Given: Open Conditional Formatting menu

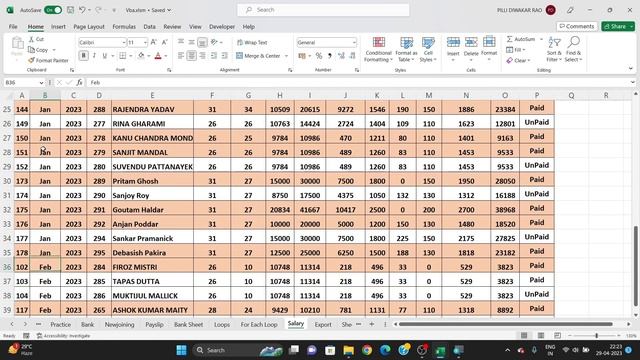Looking at the screenshot, I should click(x=378, y=49).
